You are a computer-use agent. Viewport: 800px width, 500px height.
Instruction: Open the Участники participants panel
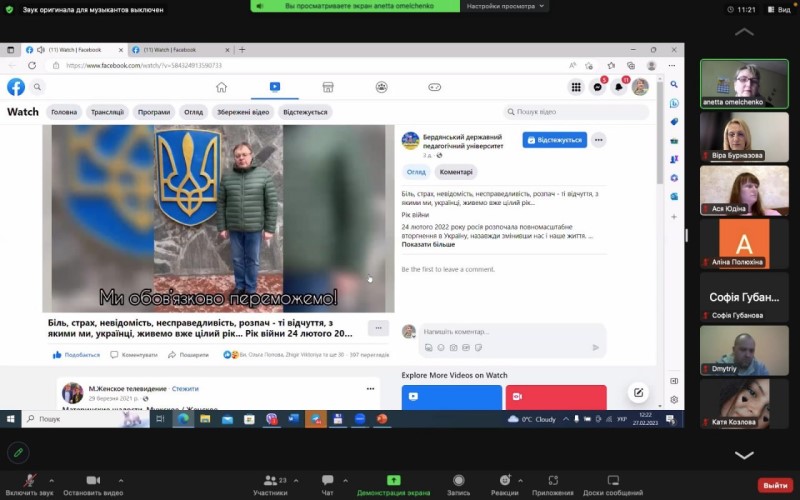point(270,485)
